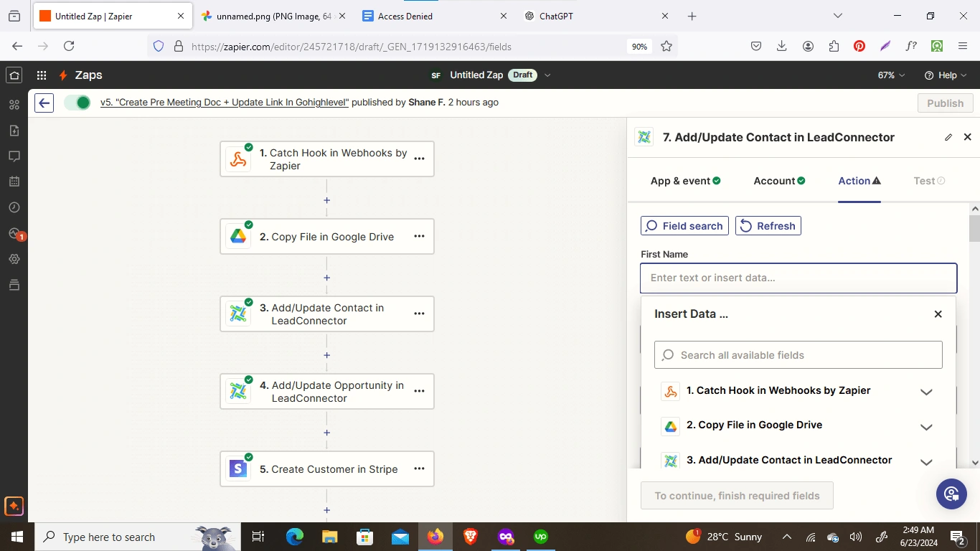The height and width of the screenshot is (551, 980).
Task: Open the AI assistant sidebar icon
Action: point(14,506)
